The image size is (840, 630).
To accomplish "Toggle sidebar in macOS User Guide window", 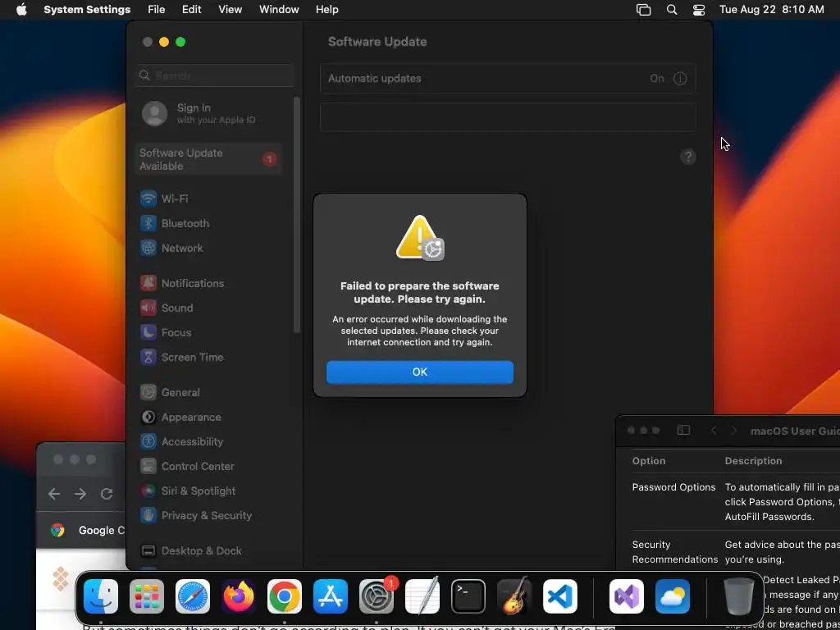I will click(x=683, y=430).
